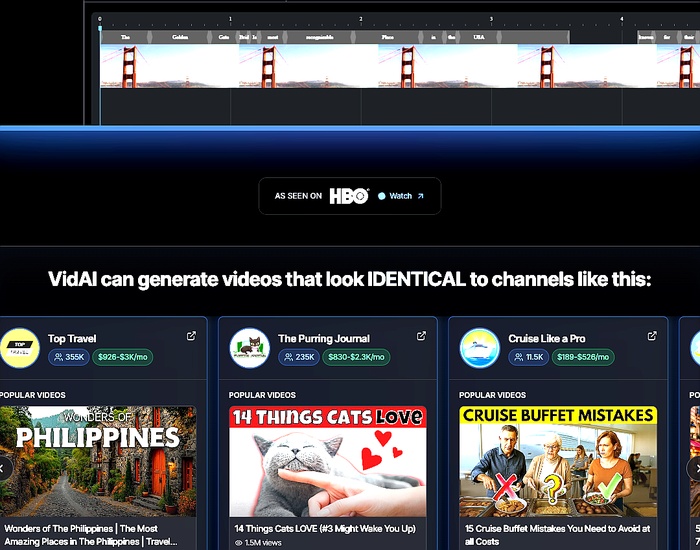Click The Purring Journal $830-$2.3K/mo badge
700x550 pixels.
click(x=356, y=357)
